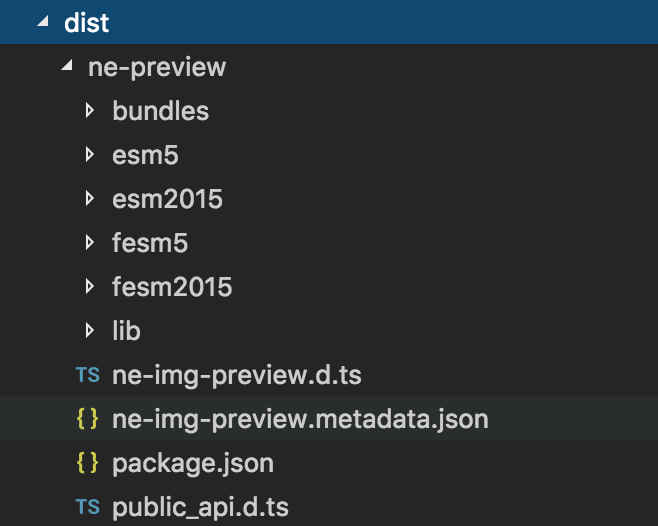Select the bundles folder label

[x=161, y=111]
